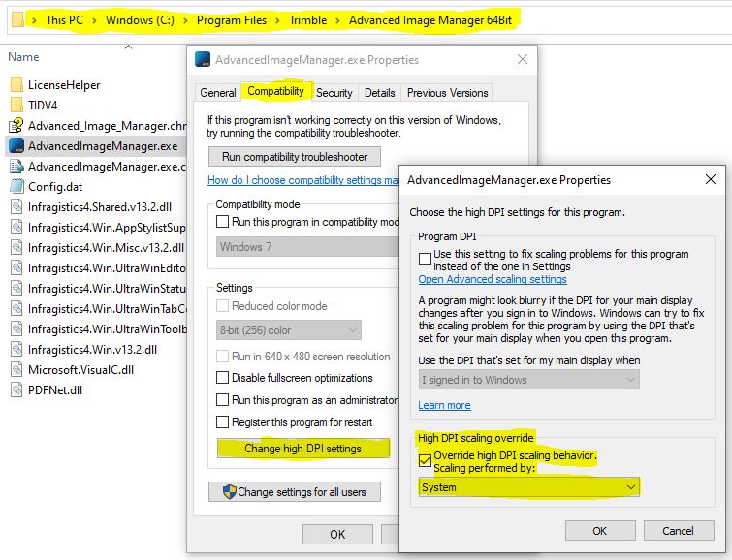
Task: Click the Infragistics4.Win.AppStylistSupport file icon
Action: 16,228
